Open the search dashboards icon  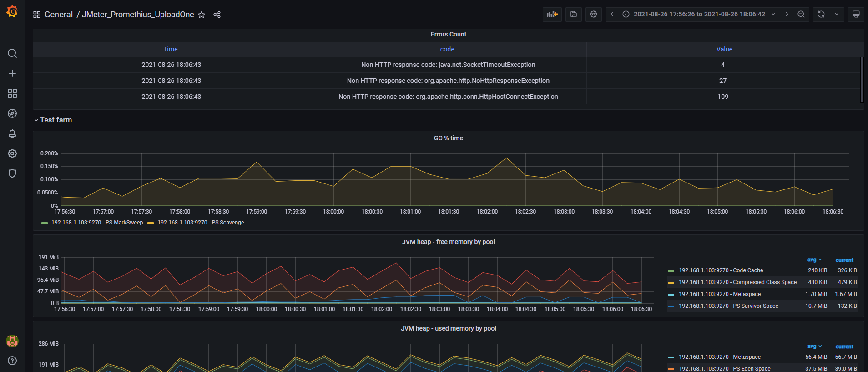point(12,53)
